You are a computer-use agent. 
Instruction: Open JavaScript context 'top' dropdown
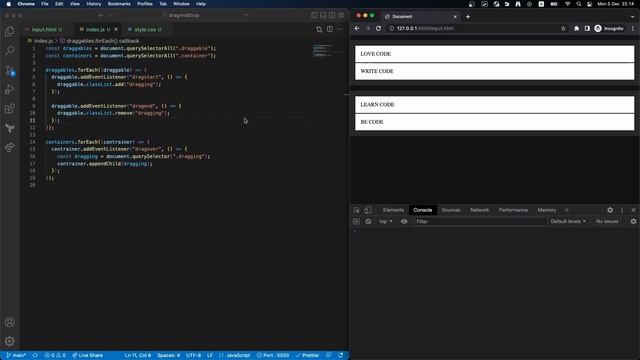pos(385,222)
